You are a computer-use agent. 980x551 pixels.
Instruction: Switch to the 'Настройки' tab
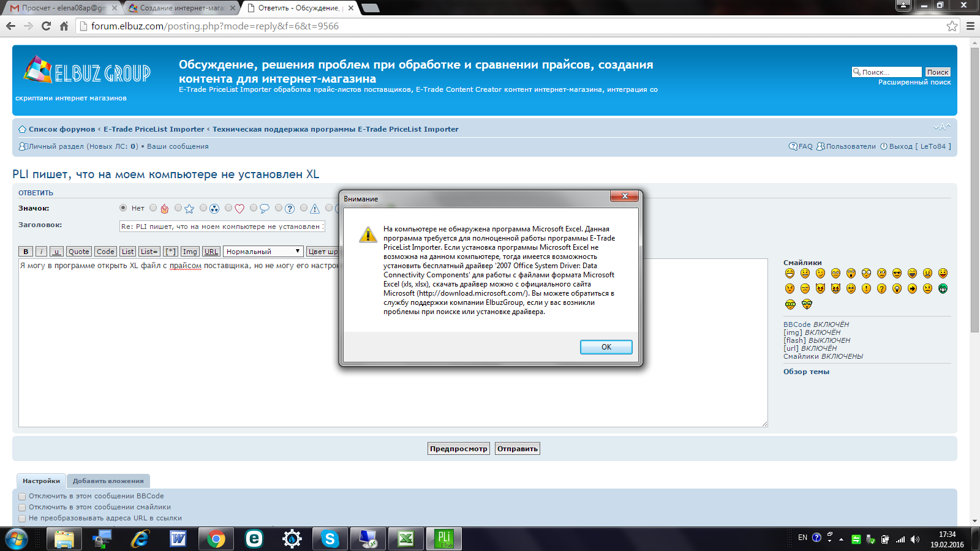point(41,481)
